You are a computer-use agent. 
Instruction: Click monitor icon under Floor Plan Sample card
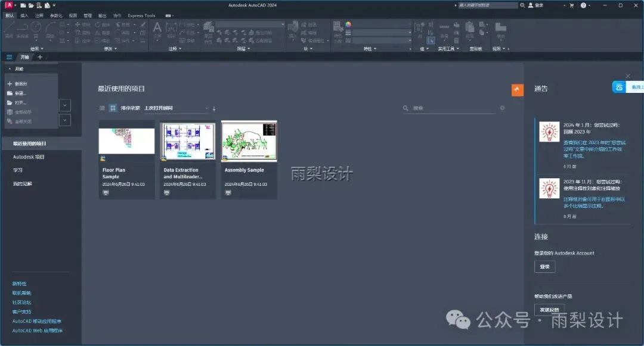coord(106,193)
